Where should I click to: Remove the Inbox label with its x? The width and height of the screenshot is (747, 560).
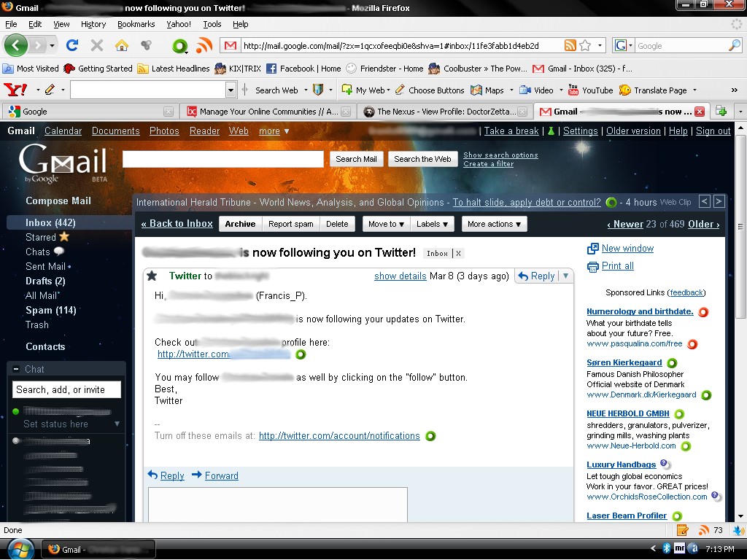pyautogui.click(x=458, y=253)
